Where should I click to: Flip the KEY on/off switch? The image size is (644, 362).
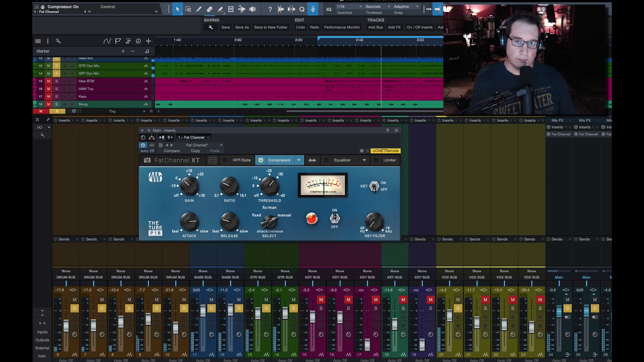374,187
